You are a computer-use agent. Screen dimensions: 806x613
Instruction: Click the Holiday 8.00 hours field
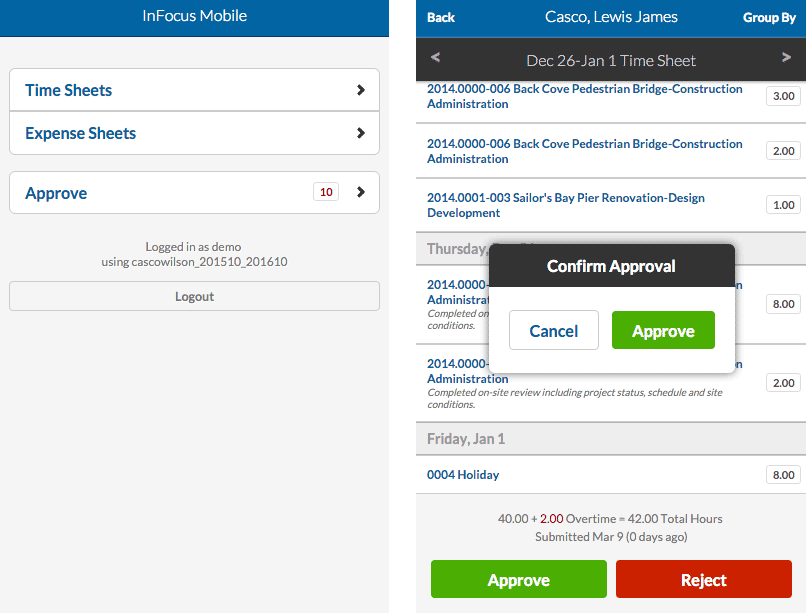tap(783, 475)
